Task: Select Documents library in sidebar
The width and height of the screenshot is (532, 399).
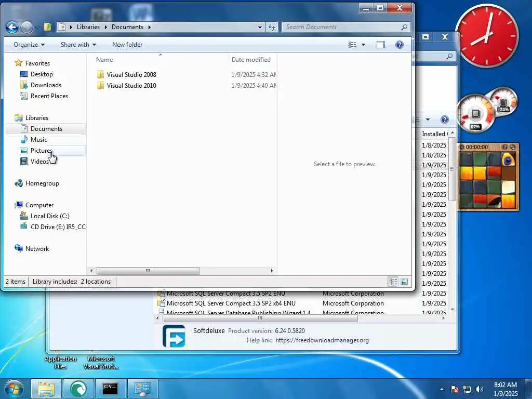Action: [x=45, y=129]
